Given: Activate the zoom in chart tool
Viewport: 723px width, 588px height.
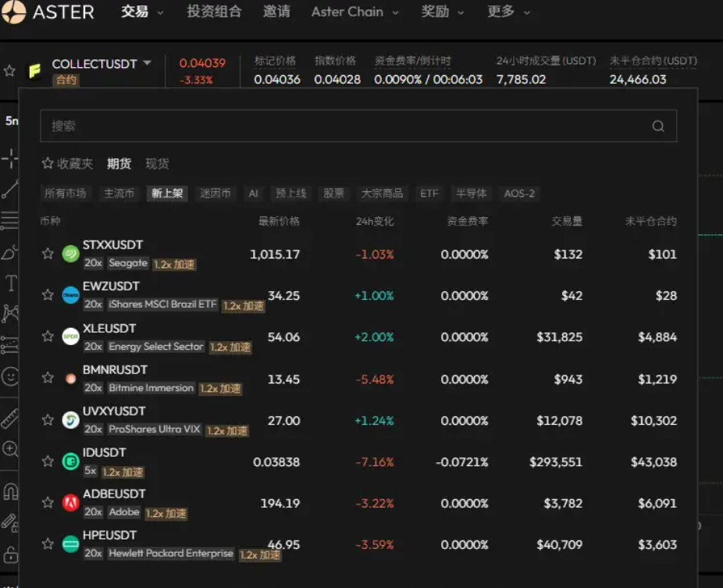Looking at the screenshot, I should [10, 449].
